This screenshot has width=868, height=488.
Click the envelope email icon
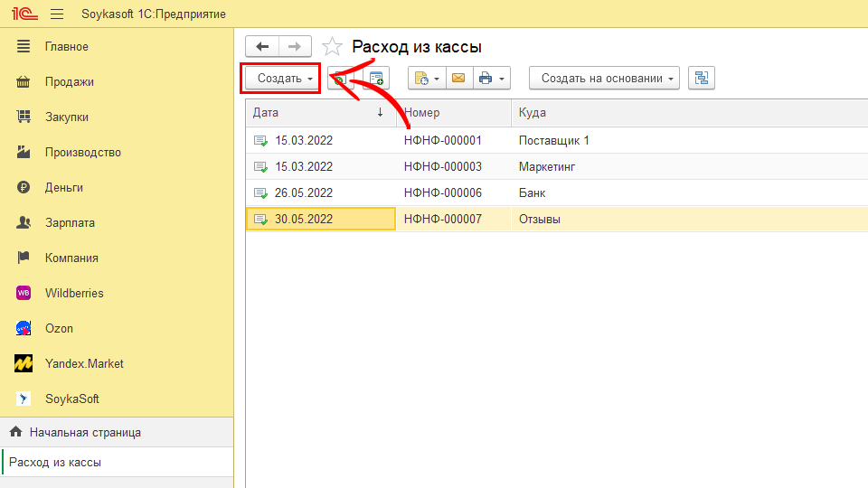(458, 79)
